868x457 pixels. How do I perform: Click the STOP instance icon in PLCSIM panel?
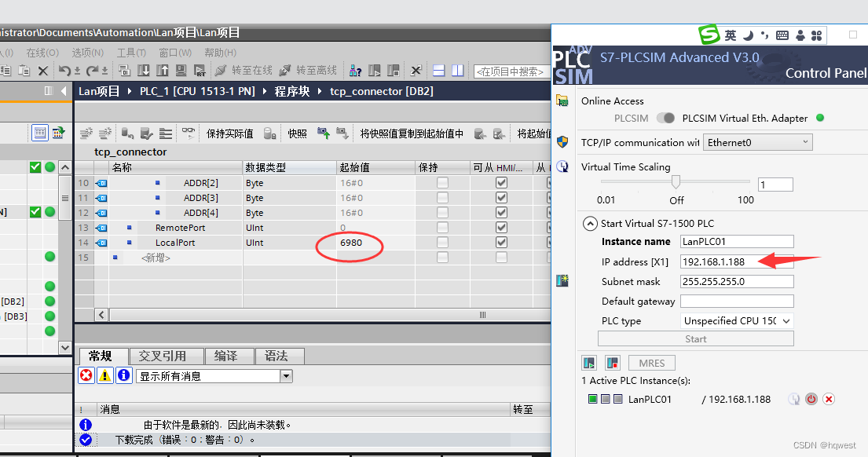point(612,363)
